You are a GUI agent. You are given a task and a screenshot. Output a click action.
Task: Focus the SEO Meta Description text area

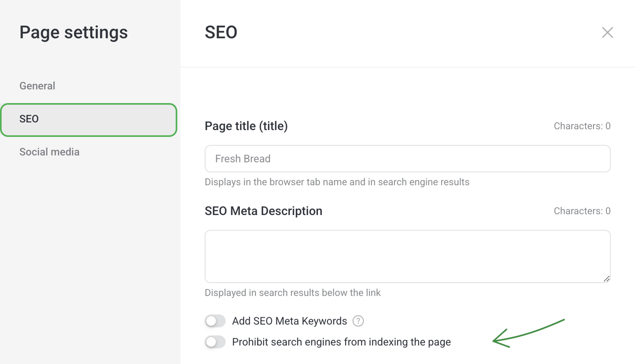[x=407, y=256]
